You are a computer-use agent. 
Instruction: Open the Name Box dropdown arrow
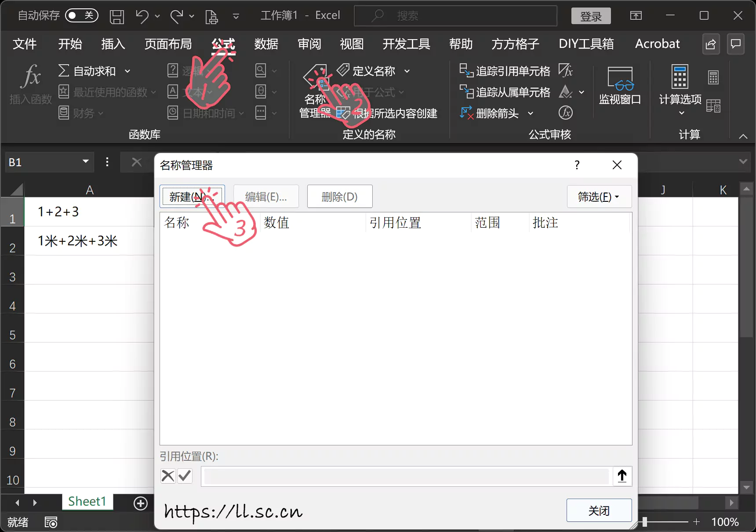click(86, 162)
